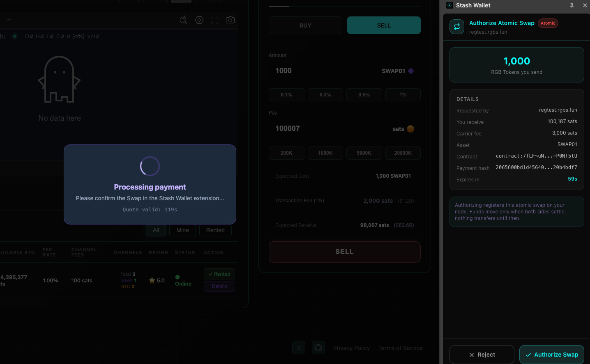Select the SELL side tab
The height and width of the screenshot is (364, 590).
click(384, 25)
